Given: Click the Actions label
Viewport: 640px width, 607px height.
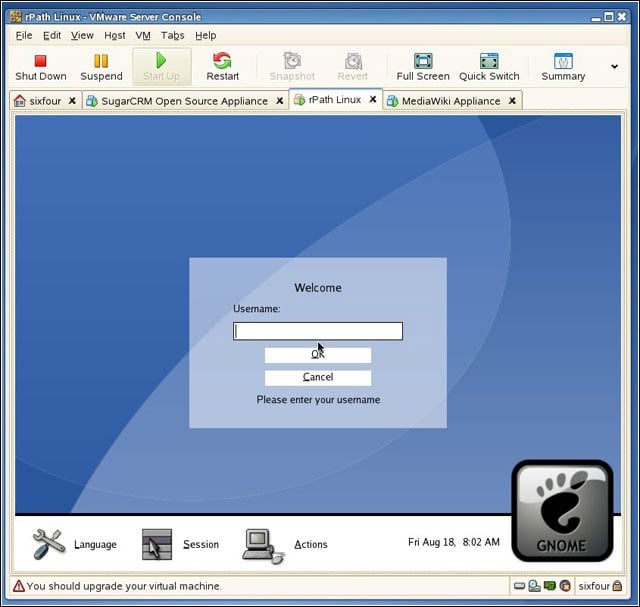Looking at the screenshot, I should click(x=311, y=545).
